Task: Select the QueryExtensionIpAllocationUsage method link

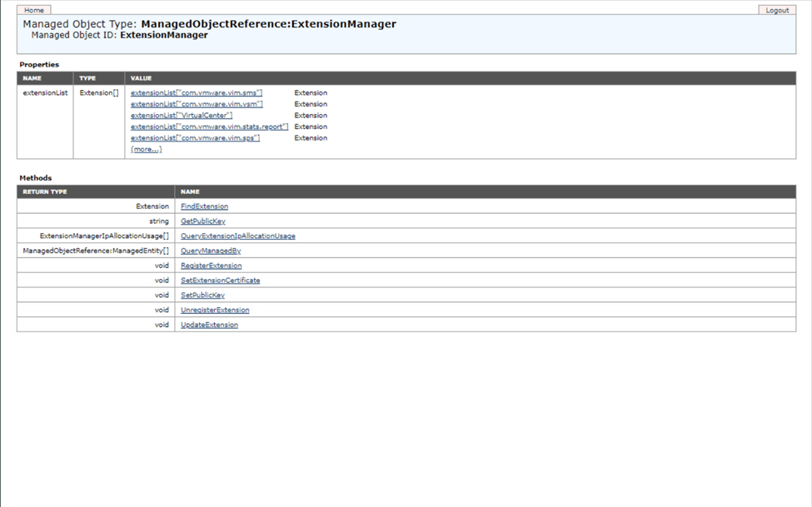Action: pos(237,236)
